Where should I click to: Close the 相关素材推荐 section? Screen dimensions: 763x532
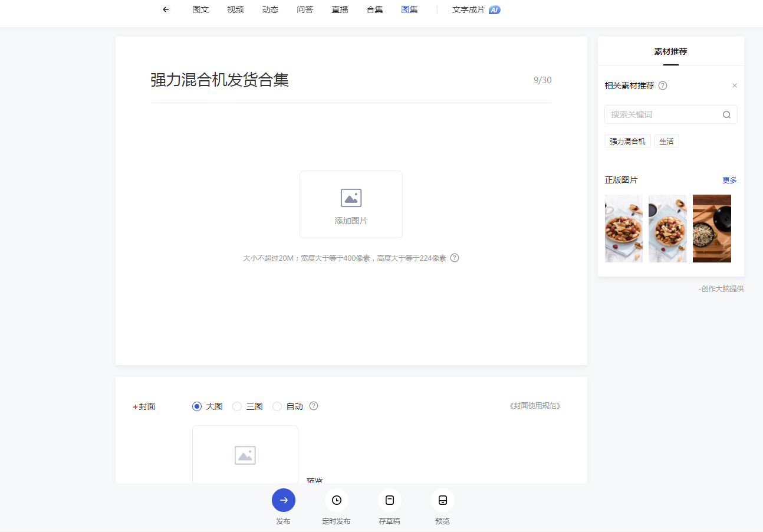point(734,86)
